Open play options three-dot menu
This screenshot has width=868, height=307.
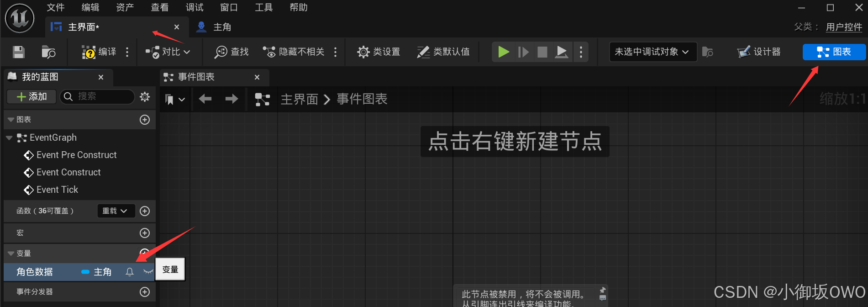(581, 52)
